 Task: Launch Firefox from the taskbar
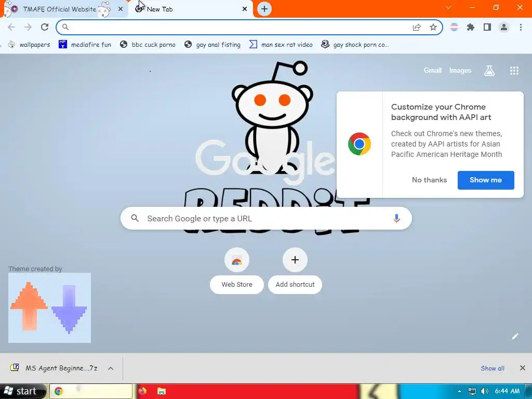click(x=142, y=391)
